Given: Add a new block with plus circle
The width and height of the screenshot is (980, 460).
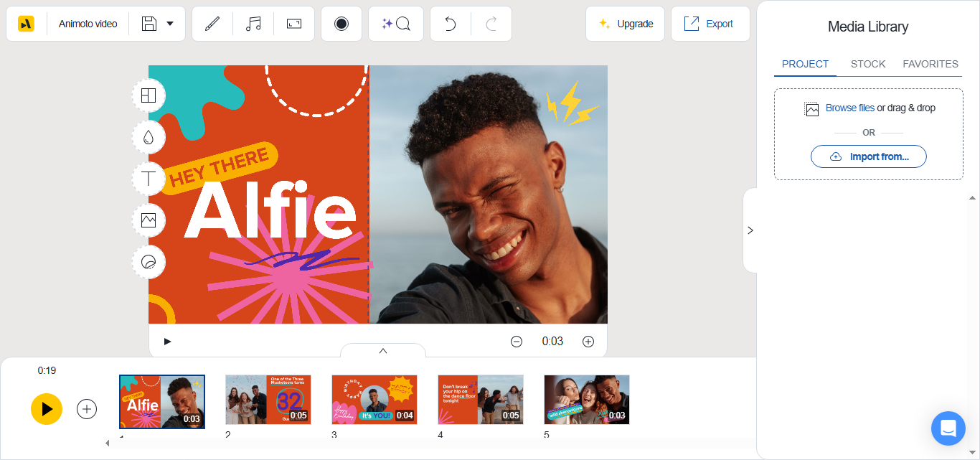Looking at the screenshot, I should coord(87,409).
